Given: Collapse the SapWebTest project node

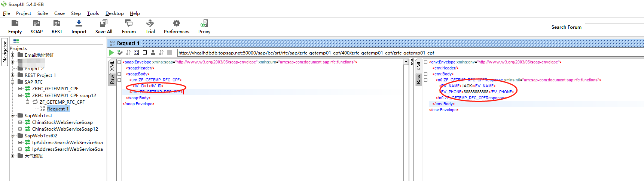Looking at the screenshot, I should (12, 115).
